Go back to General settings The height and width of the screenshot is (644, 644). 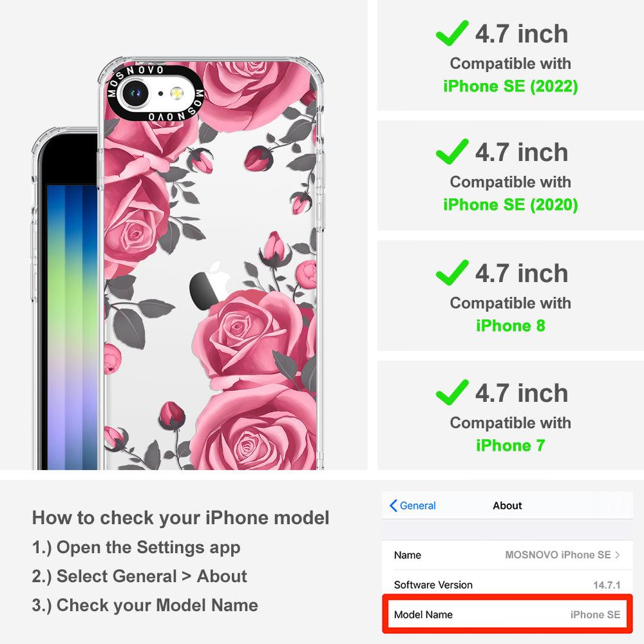click(x=412, y=506)
